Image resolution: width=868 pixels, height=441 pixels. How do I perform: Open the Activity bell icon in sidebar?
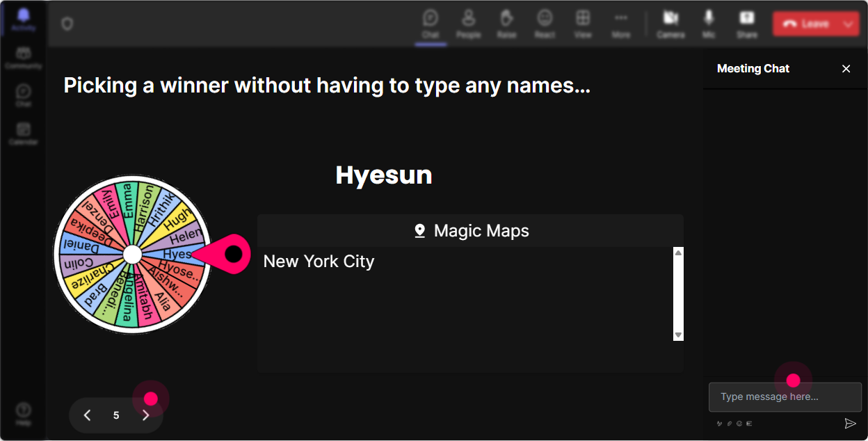[24, 19]
